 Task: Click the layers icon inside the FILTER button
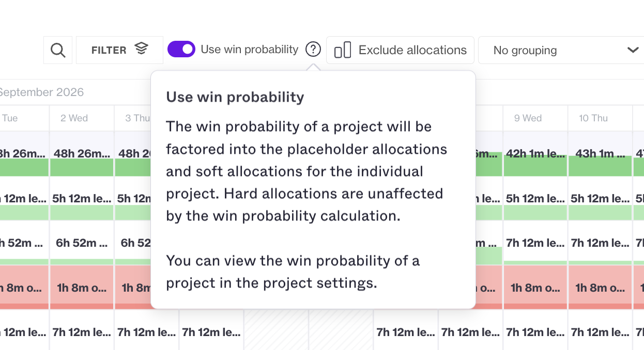(141, 49)
